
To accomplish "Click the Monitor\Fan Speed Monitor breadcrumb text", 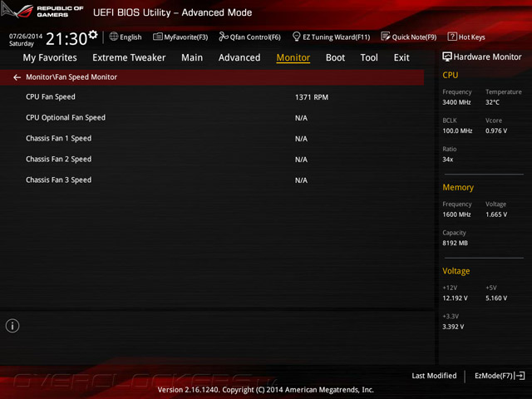I will (71, 77).
